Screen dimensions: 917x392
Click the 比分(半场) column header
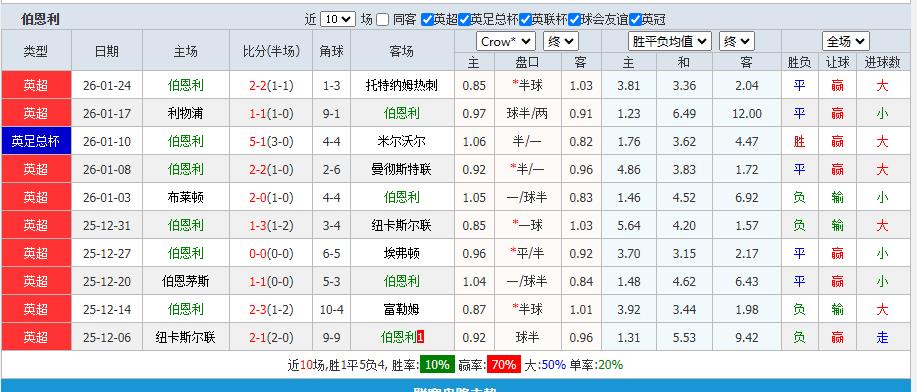click(271, 51)
